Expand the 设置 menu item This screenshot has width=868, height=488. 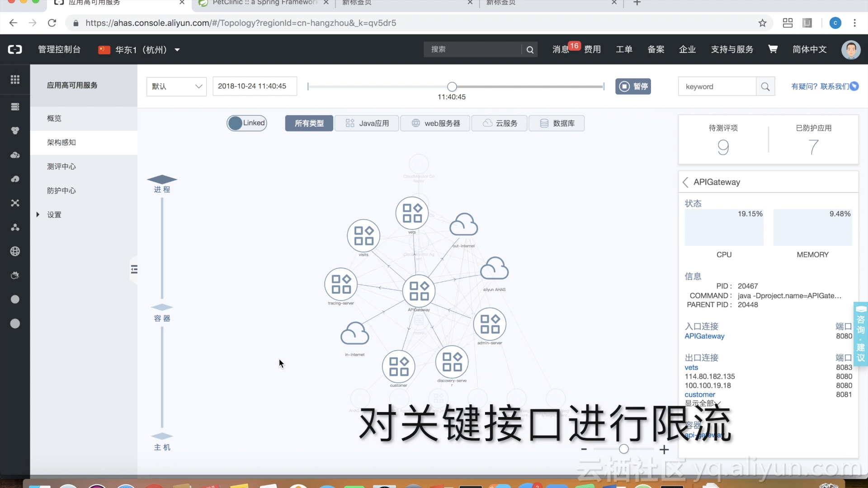click(x=54, y=215)
